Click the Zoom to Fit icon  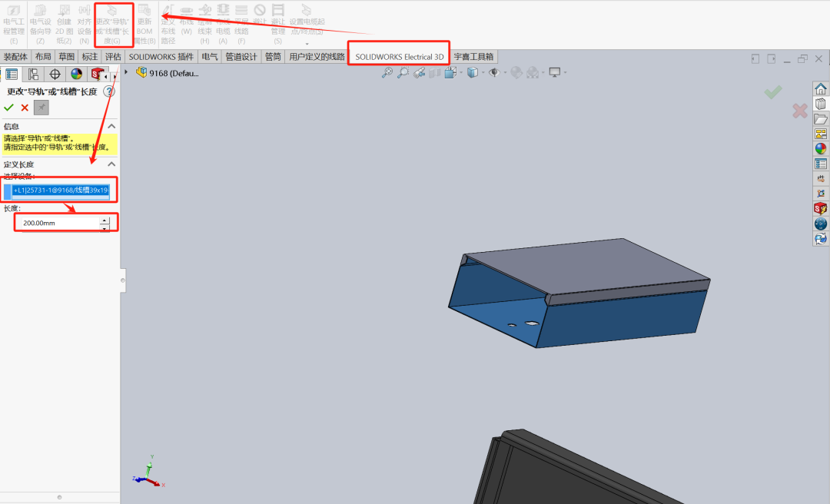[386, 72]
